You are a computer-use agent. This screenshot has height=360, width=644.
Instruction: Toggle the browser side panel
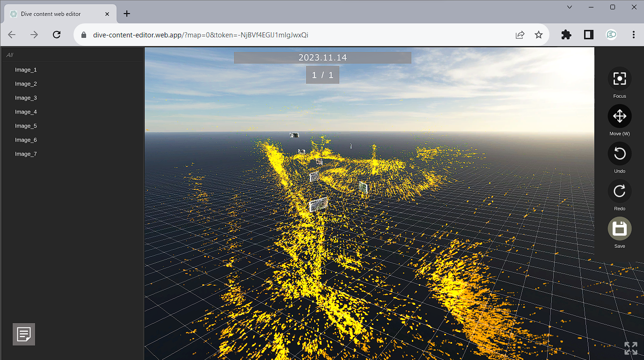[x=589, y=35]
